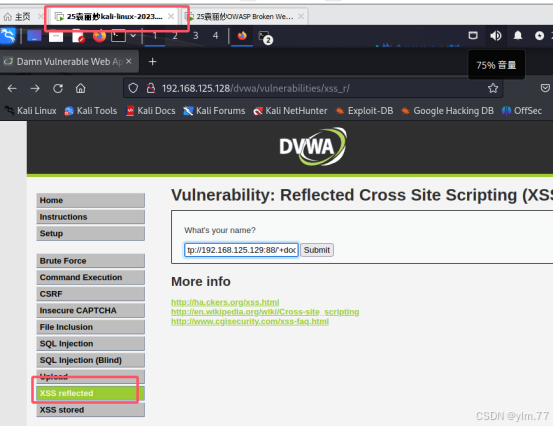
Task: Switch to workspace 3
Action: pos(195,36)
